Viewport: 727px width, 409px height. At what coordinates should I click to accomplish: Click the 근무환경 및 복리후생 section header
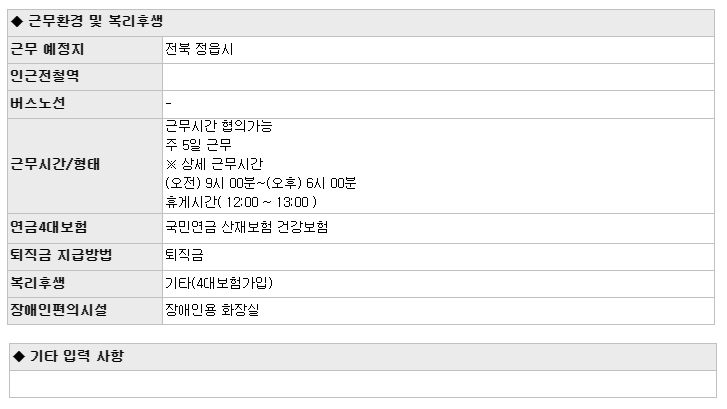click(x=361, y=23)
